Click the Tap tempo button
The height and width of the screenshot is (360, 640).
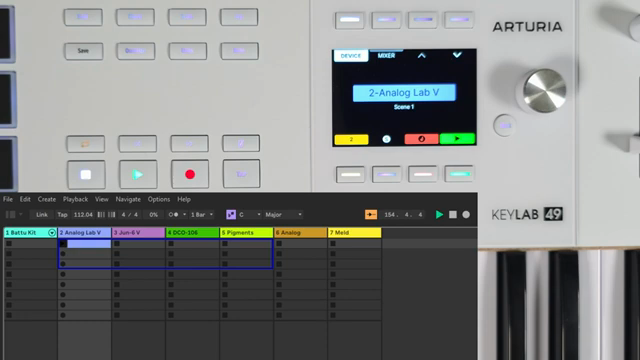click(x=62, y=215)
